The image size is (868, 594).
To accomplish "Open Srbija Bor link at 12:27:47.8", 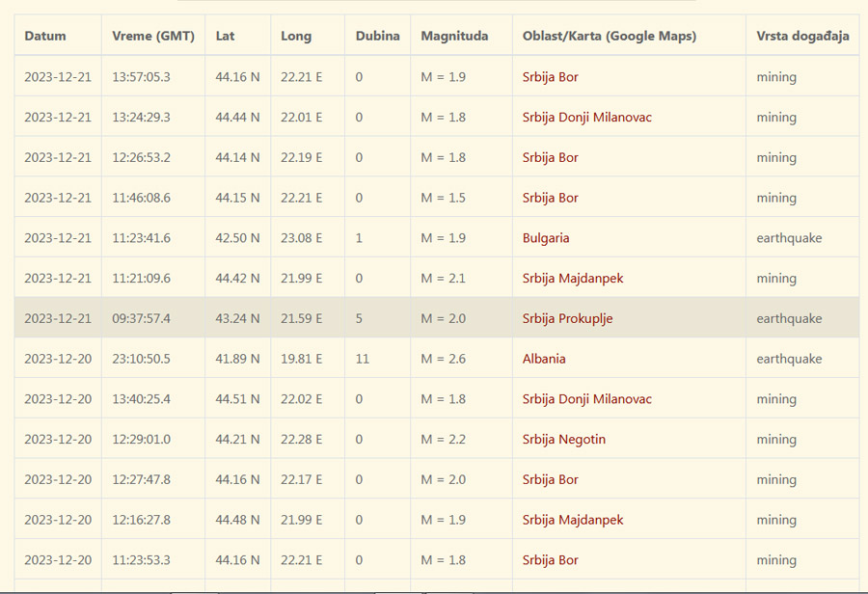I will coord(550,479).
